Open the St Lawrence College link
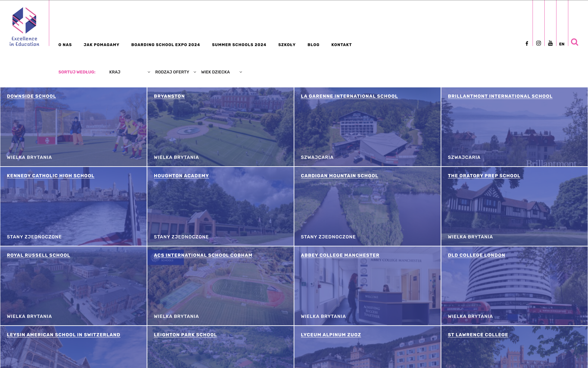This screenshot has width=588, height=368. tap(478, 335)
